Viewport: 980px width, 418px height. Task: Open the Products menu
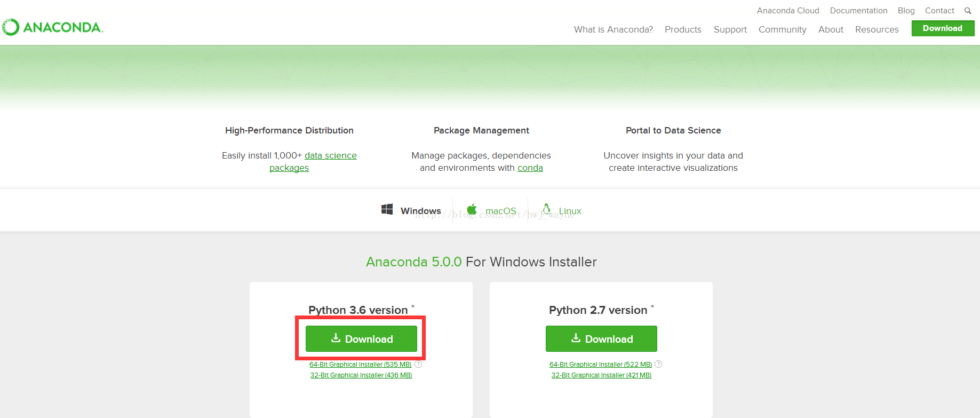tap(683, 29)
